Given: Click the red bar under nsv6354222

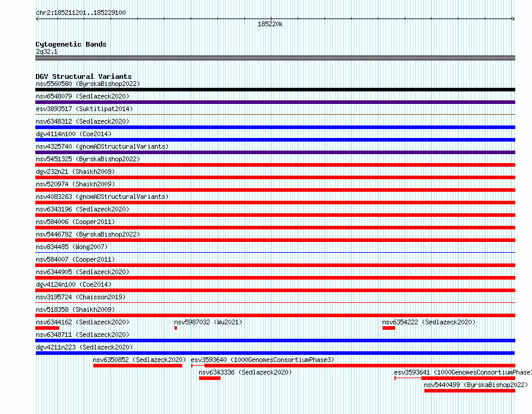Looking at the screenshot, I should click(x=389, y=328).
